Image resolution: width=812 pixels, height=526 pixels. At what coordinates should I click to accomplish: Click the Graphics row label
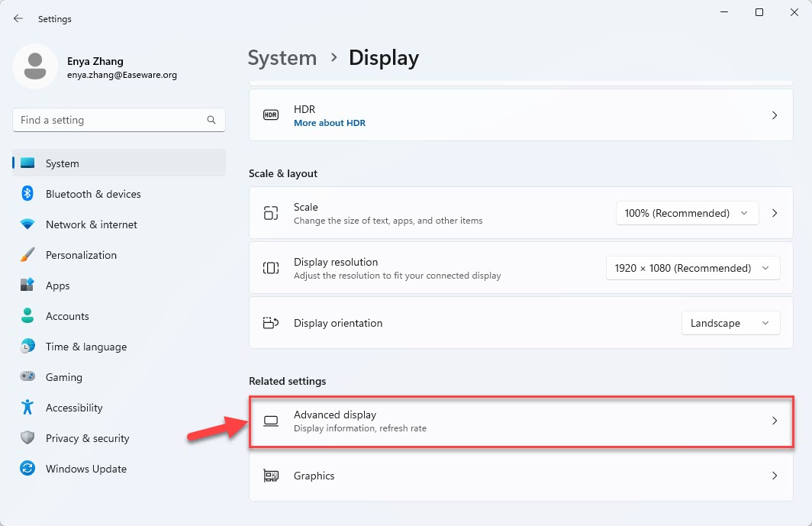pyautogui.click(x=314, y=476)
